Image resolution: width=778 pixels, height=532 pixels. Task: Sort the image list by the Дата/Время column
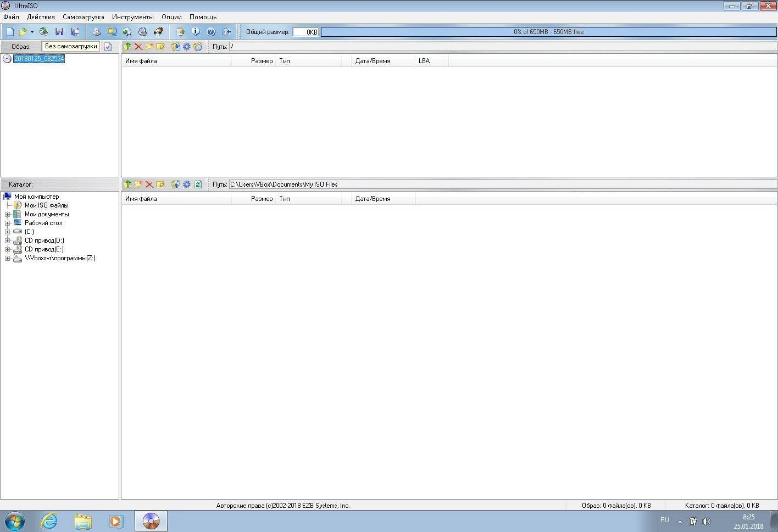click(383, 61)
